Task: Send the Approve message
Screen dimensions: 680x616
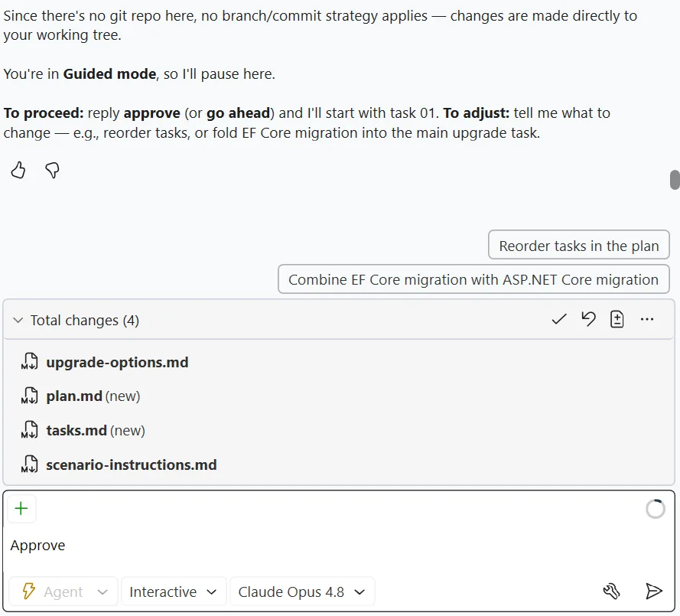Action: pyautogui.click(x=653, y=591)
